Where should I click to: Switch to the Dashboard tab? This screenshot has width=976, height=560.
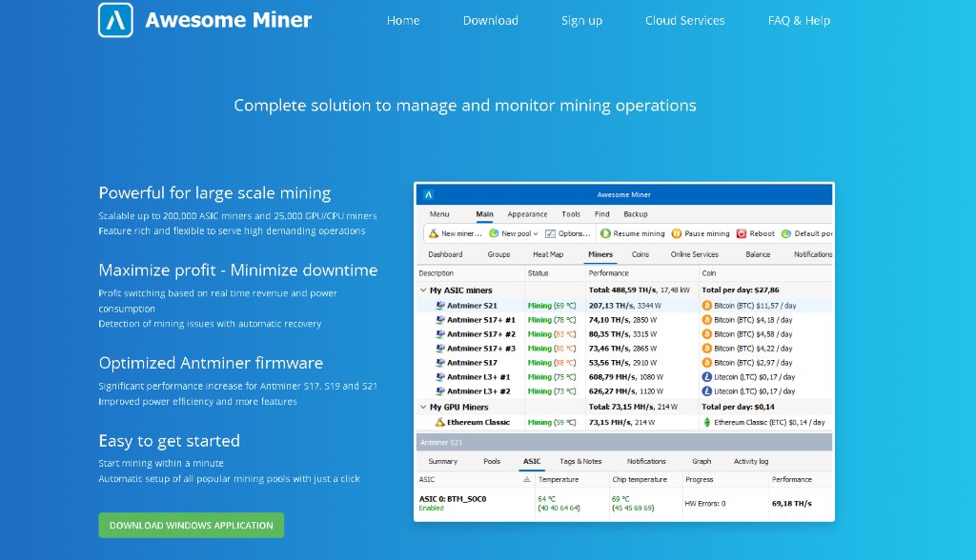445,254
